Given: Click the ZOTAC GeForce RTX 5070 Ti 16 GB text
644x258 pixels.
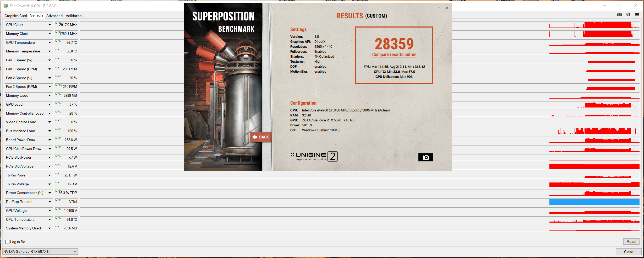Looking at the screenshot, I should (328, 120).
